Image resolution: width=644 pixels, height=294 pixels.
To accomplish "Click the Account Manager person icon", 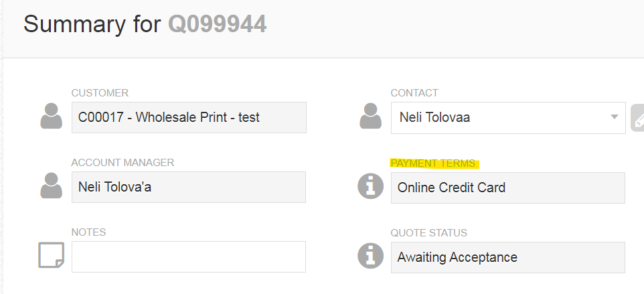I will coord(52,186).
